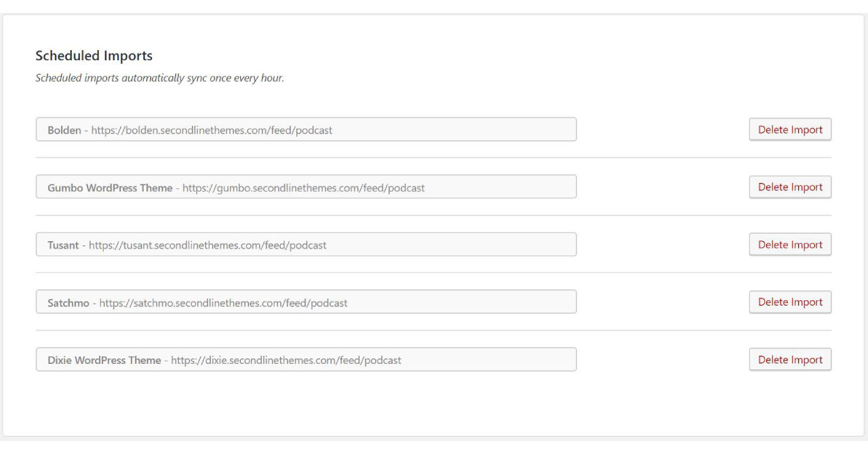Click inside the Satchmo import field

point(461,302)
